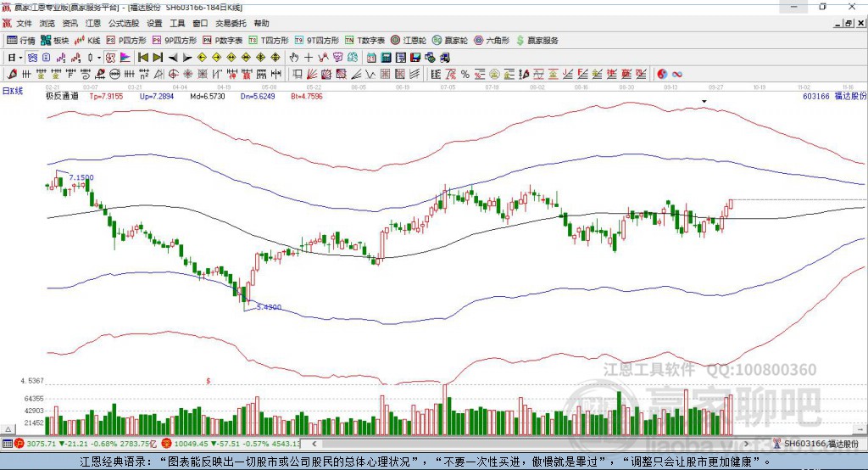Click 日K线 period label
868x470 pixels.
(13, 91)
